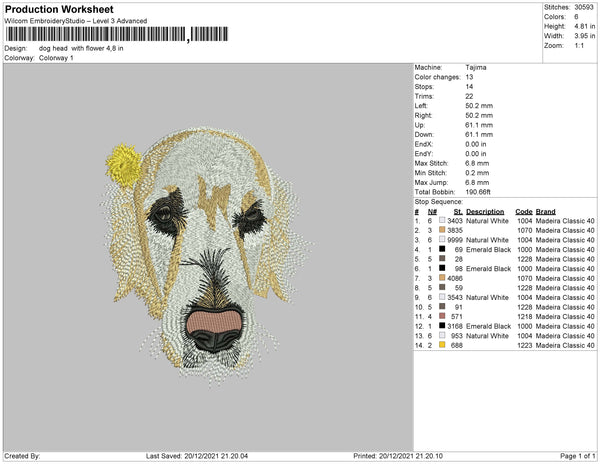Select the Brand column header
The height and width of the screenshot is (464, 600).
545,212
